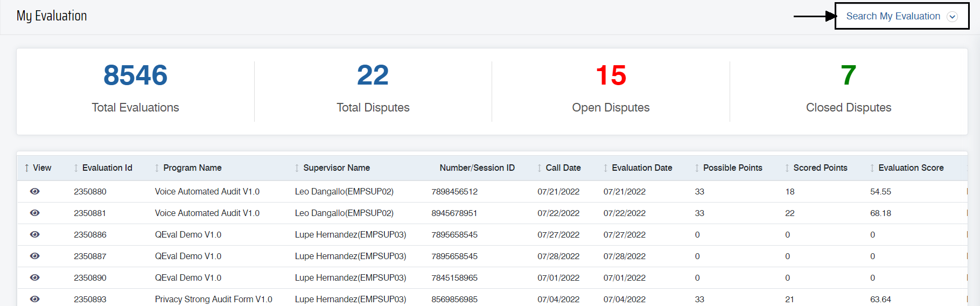Click session ID 8569856985
Viewport: 980px width, 306px height.
454,300
